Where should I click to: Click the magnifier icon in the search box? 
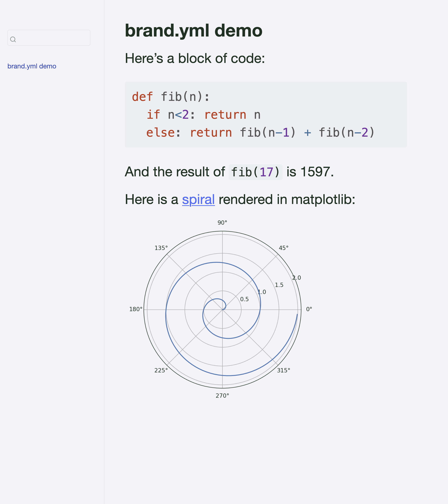[x=13, y=40]
